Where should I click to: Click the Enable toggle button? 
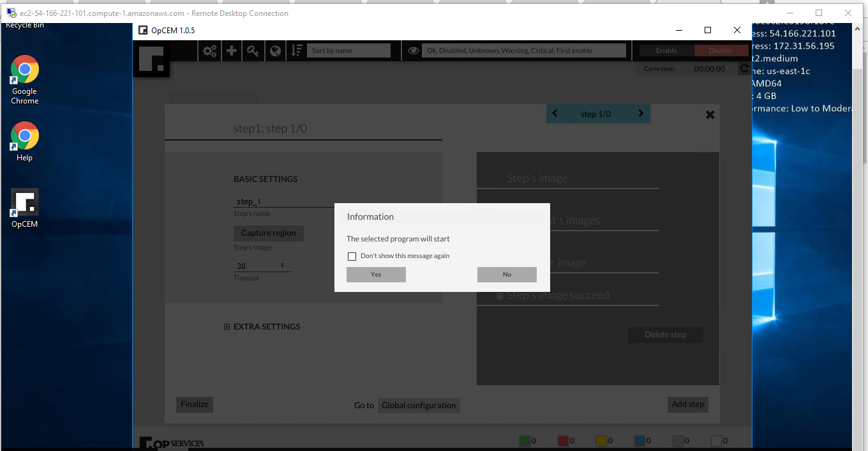click(666, 51)
